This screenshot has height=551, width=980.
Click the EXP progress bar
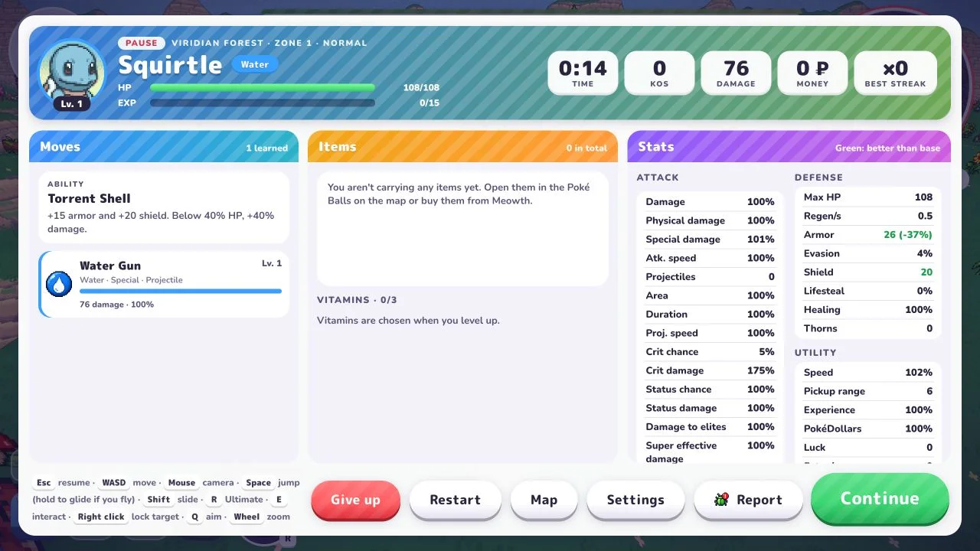tap(263, 103)
